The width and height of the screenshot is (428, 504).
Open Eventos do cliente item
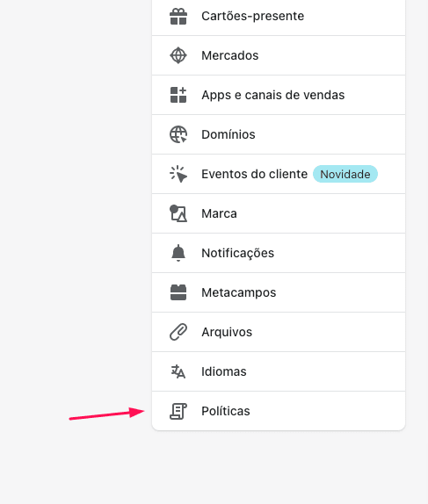[x=279, y=174]
